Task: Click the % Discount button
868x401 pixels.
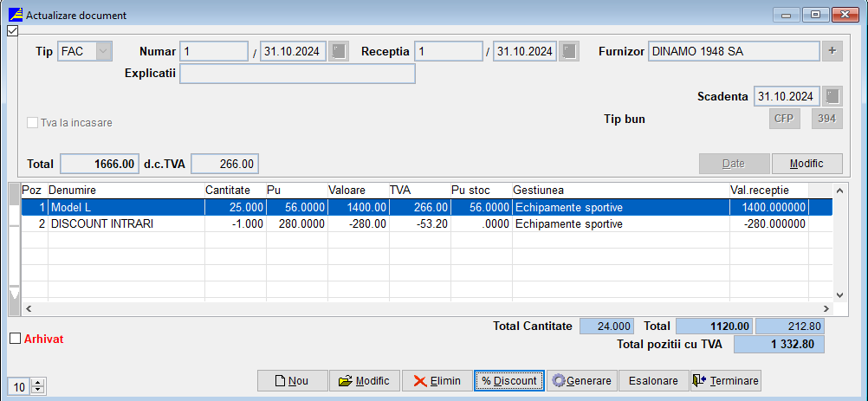Action: (508, 381)
